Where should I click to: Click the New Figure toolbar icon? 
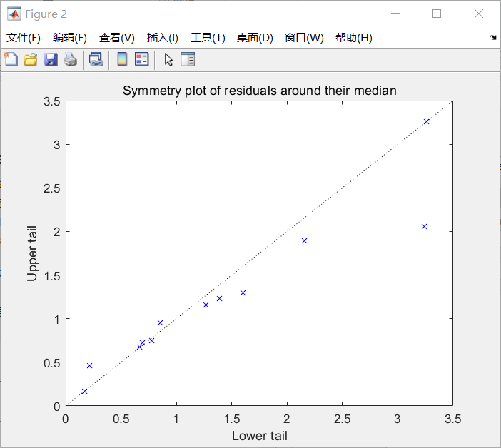11,60
